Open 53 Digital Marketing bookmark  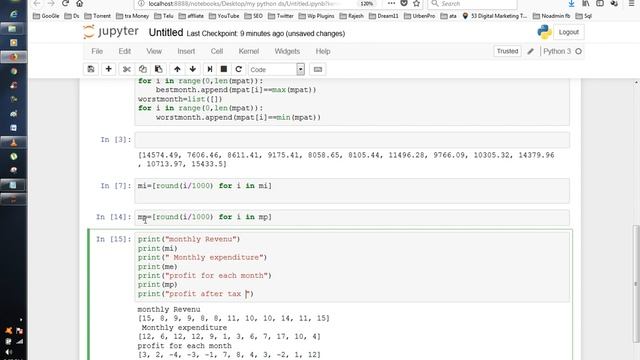495,16
